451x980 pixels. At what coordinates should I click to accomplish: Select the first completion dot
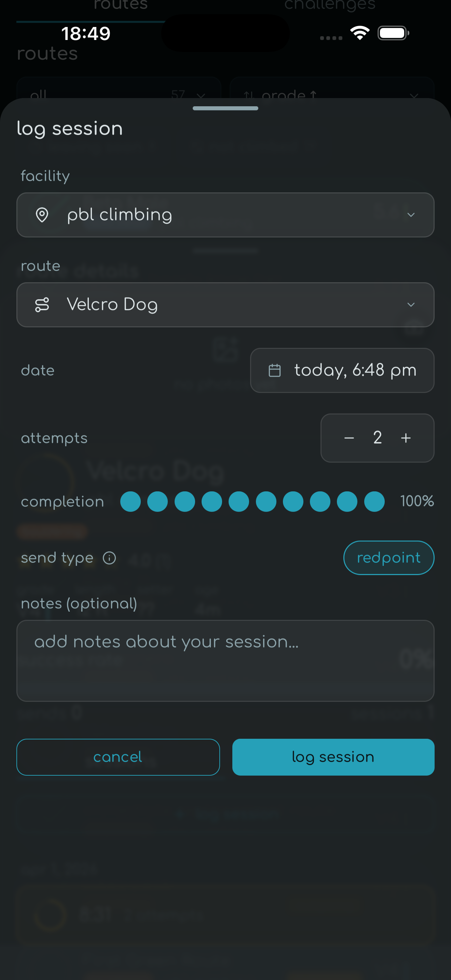(x=131, y=501)
